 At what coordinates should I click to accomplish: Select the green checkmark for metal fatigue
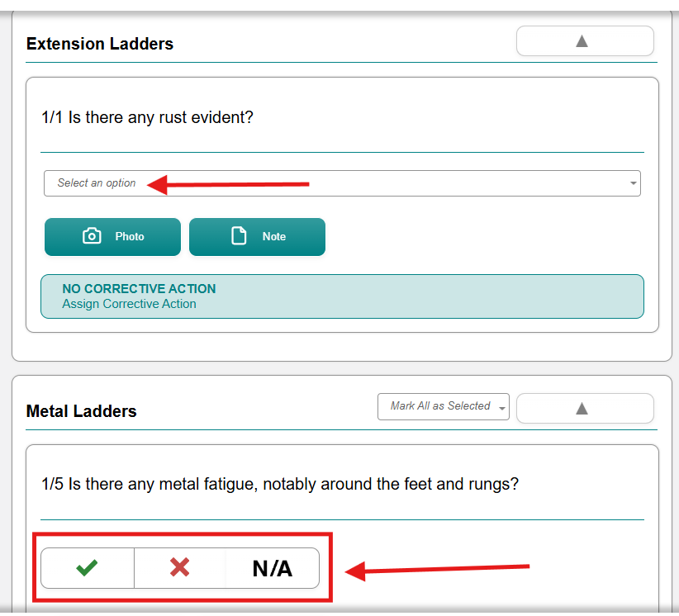[87, 568]
